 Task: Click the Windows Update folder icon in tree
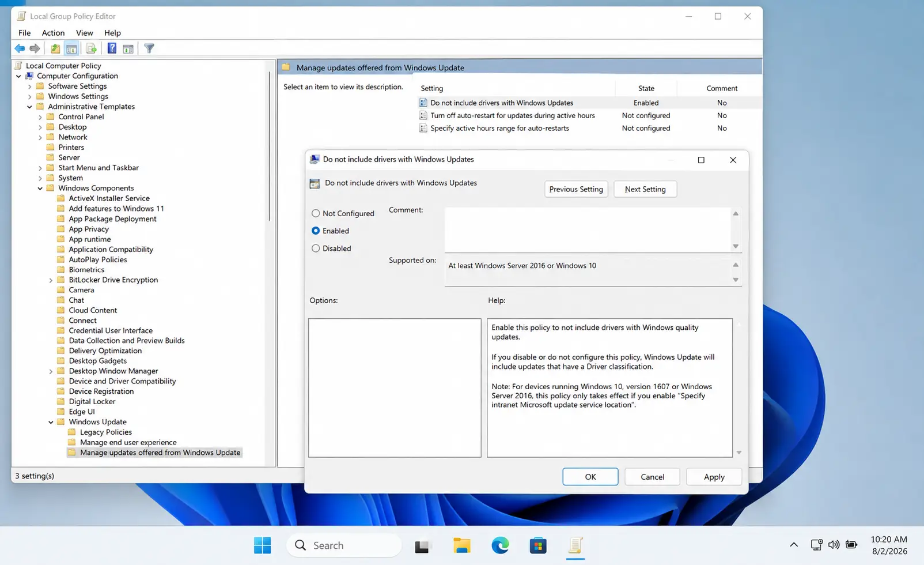pos(60,422)
